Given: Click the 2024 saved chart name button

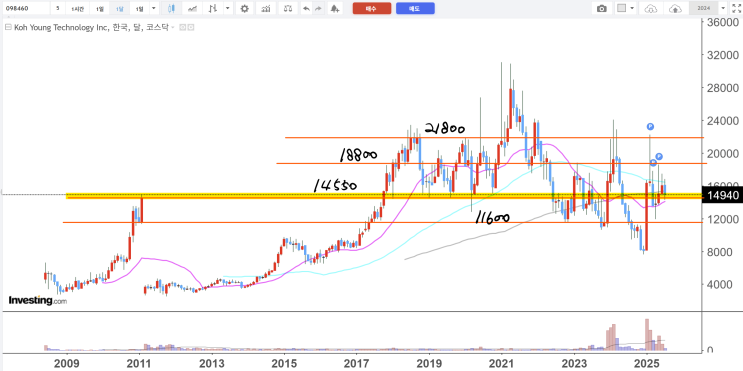Looking at the screenshot, I should click(x=703, y=8).
